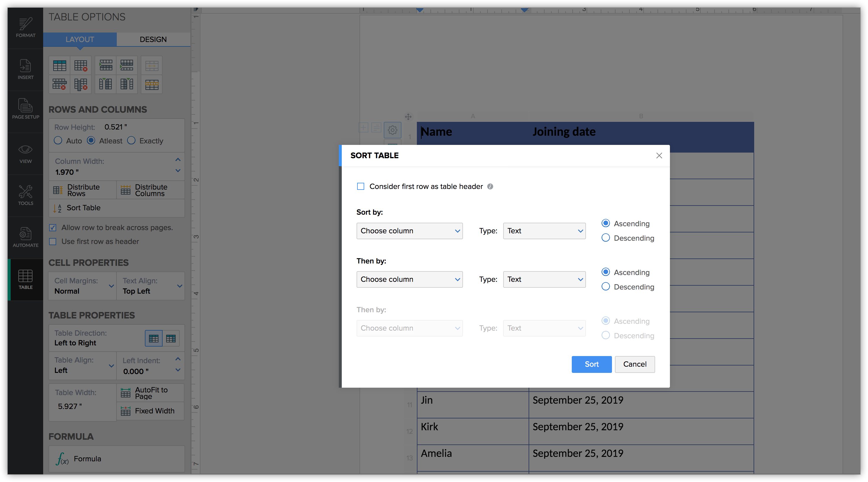Screen dimensions: 868x482
Task: Open the Insert sidebar section
Action: 25,69
